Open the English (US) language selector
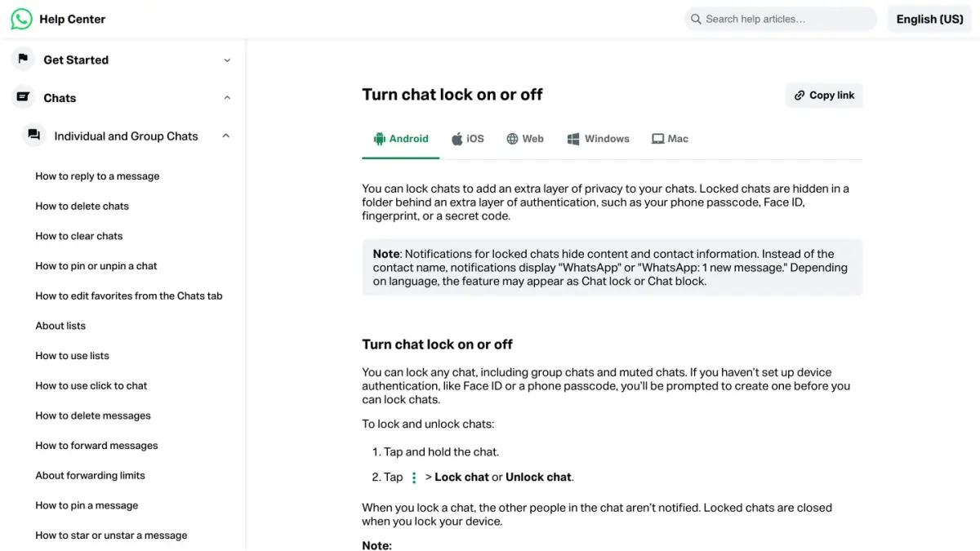 pyautogui.click(x=929, y=19)
